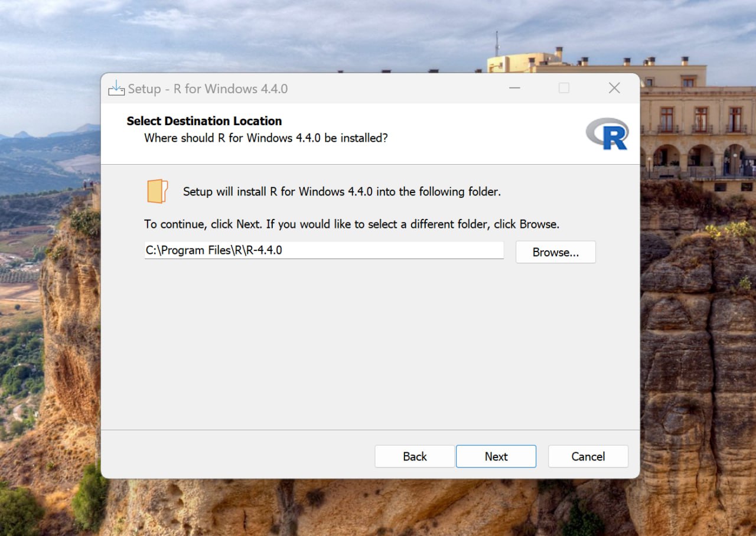Click the 'Where should R for Windows' subtitle
The width and height of the screenshot is (756, 536).
[266, 138]
